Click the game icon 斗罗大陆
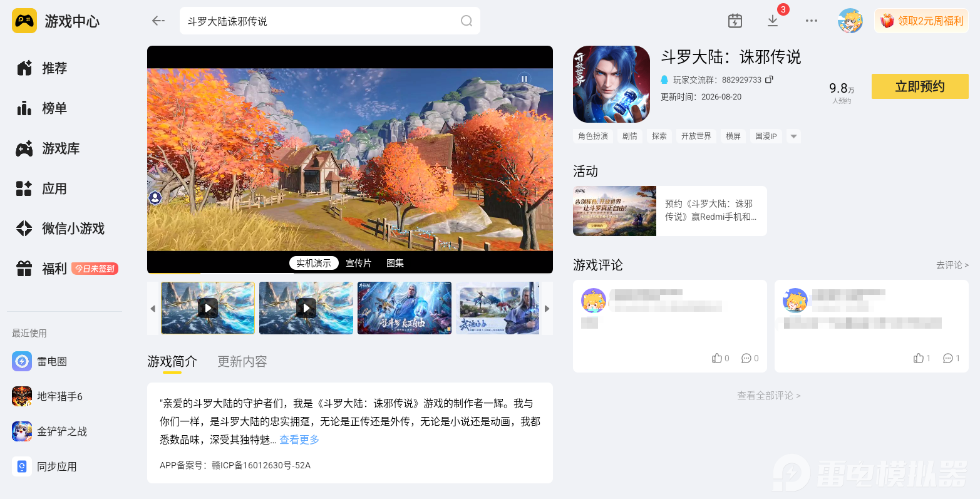The width and height of the screenshot is (980, 499). 611,84
